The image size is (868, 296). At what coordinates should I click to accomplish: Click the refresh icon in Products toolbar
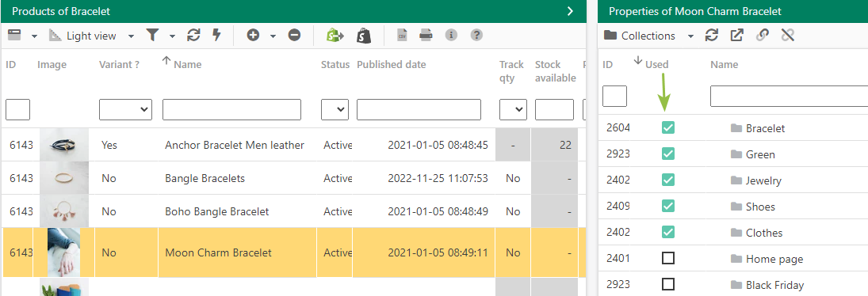[x=193, y=36]
